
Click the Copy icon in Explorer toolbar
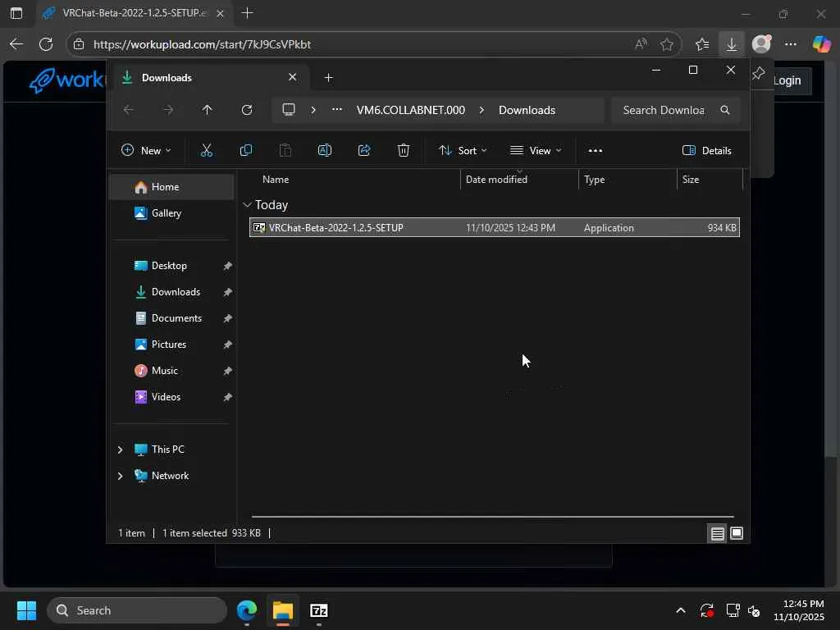click(x=246, y=151)
